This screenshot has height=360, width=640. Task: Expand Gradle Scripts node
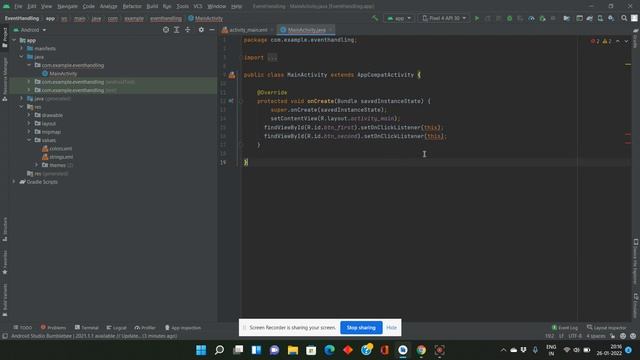point(14,182)
